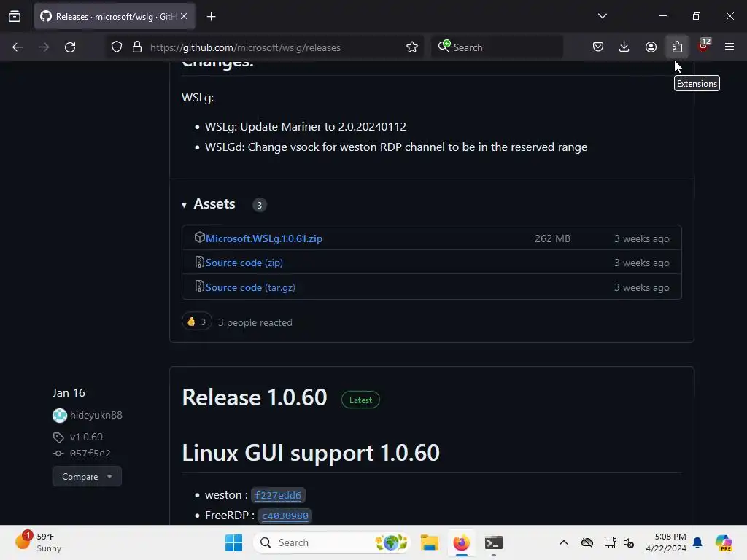Open the Firefox View button

(x=15, y=17)
